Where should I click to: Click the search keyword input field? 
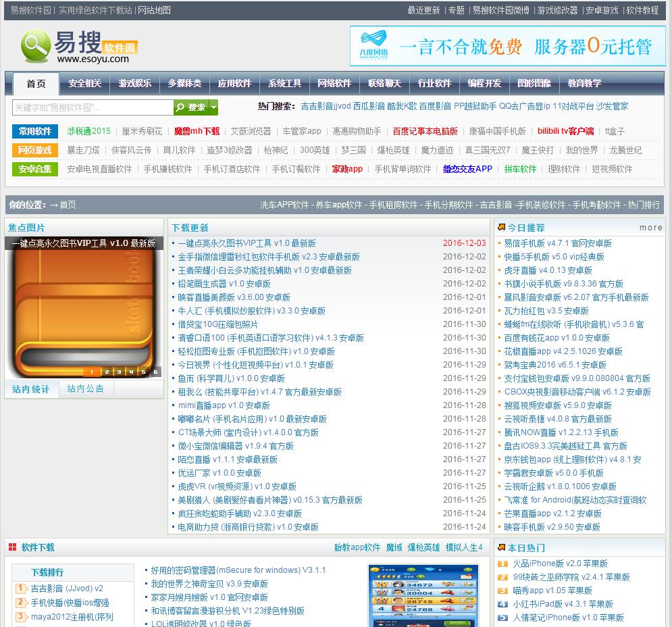93,107
